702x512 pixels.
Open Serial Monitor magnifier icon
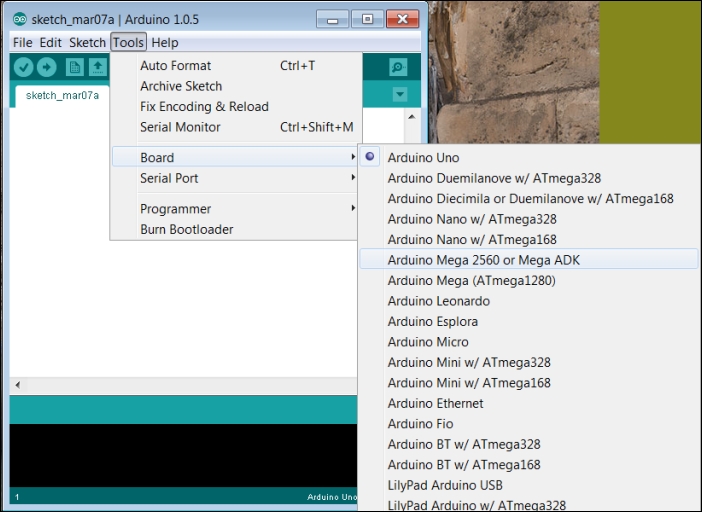coord(398,68)
